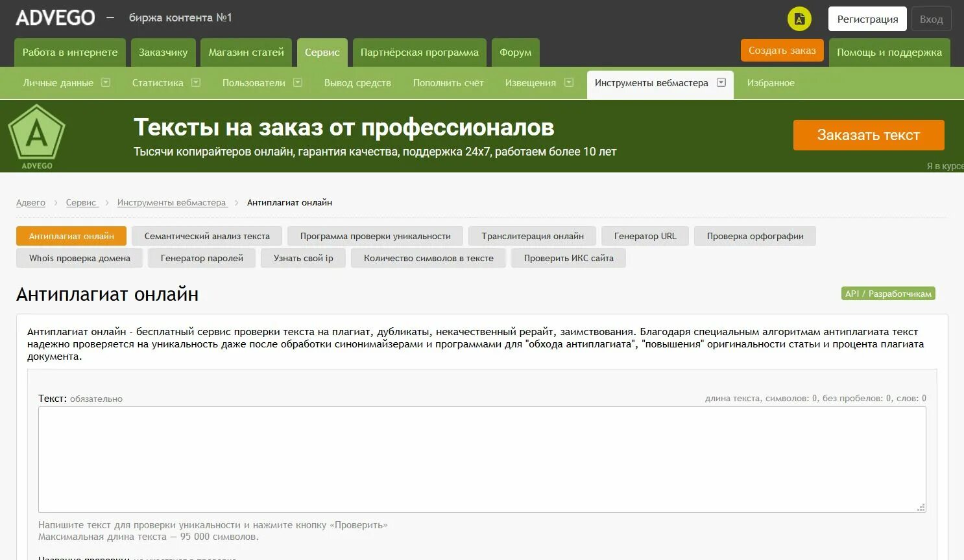The height and width of the screenshot is (560, 964).
Task: Go to Пополнить счёт
Action: pyautogui.click(x=448, y=83)
